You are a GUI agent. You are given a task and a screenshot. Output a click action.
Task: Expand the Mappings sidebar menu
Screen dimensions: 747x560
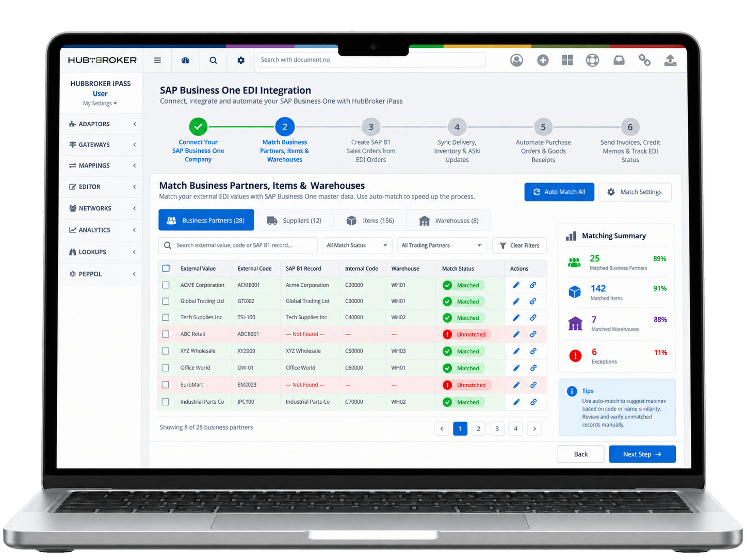click(x=101, y=166)
